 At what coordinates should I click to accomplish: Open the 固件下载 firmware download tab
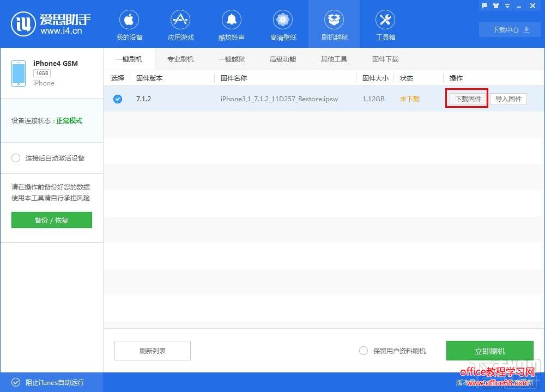(385, 59)
